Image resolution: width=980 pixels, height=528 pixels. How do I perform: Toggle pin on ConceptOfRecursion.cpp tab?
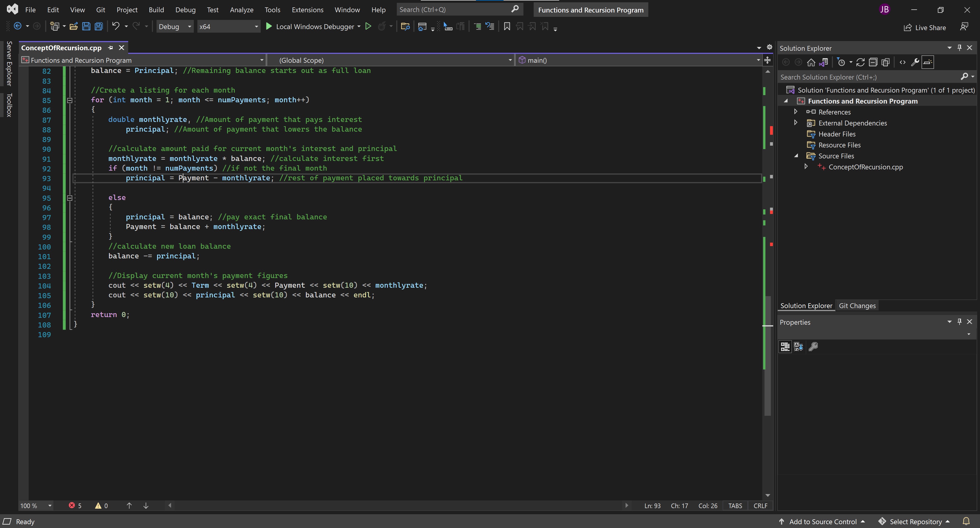tap(111, 48)
